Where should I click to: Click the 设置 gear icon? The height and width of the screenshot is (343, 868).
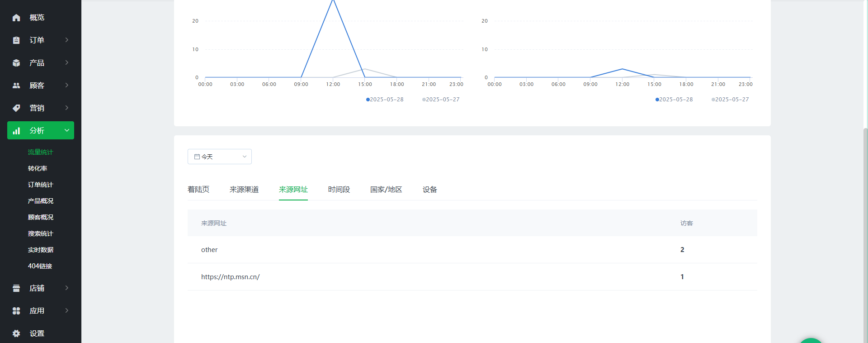16,333
